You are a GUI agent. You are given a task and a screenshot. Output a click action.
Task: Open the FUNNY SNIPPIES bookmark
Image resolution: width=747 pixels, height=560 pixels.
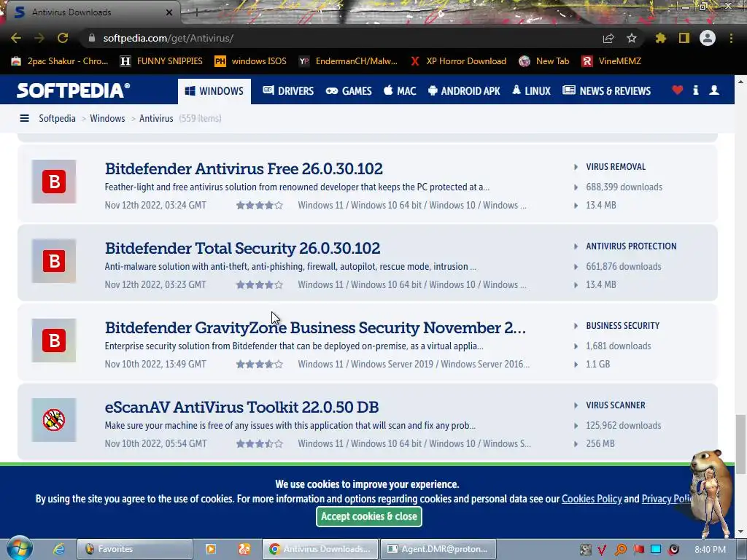pos(161,61)
